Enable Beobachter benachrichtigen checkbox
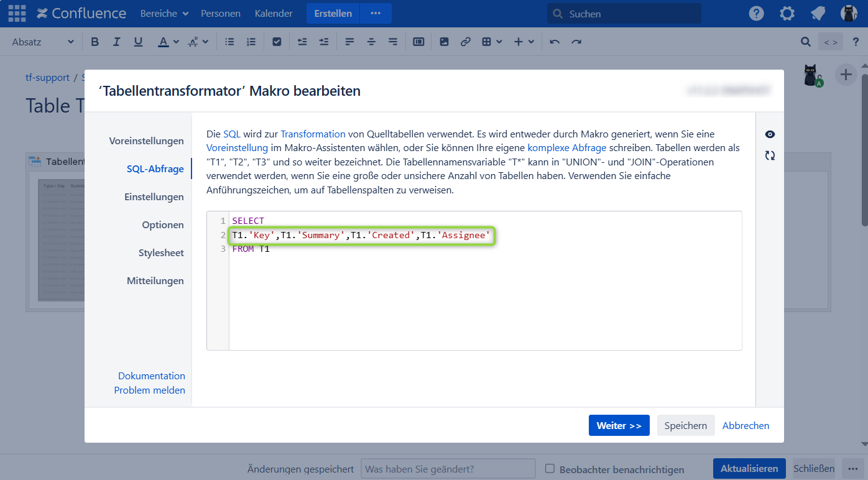This screenshot has width=868, height=480. (550, 469)
